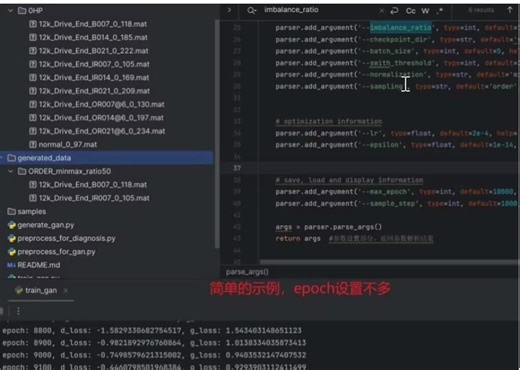Click console line for epoch 8900
Viewport: 520px width, 370px height.
click(154, 343)
